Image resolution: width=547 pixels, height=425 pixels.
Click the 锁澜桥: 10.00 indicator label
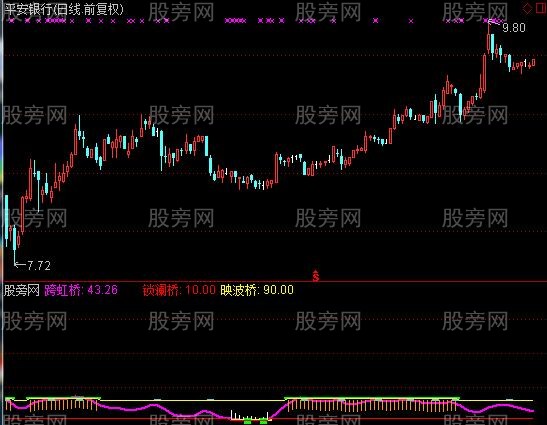(179, 290)
